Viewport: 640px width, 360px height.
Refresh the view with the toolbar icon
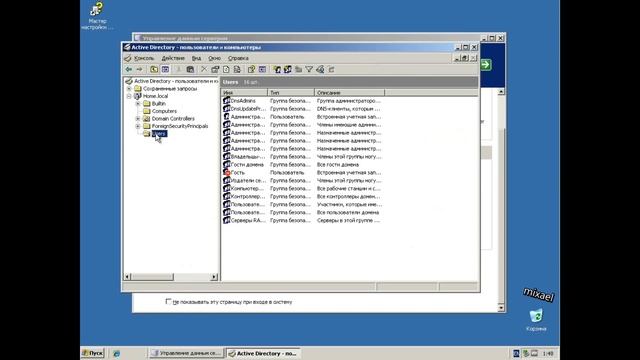coord(226,69)
